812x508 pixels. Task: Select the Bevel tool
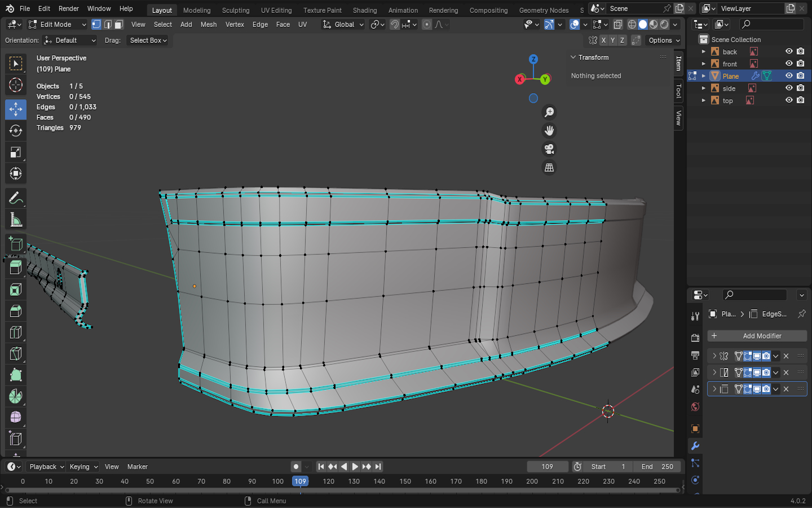click(16, 311)
